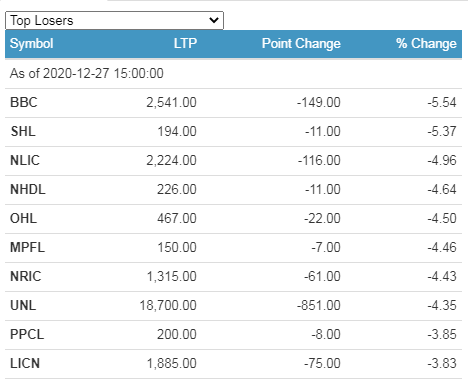Viewport: 471px width, 387px height.
Task: Open the LICN stock symbol
Action: point(25,363)
